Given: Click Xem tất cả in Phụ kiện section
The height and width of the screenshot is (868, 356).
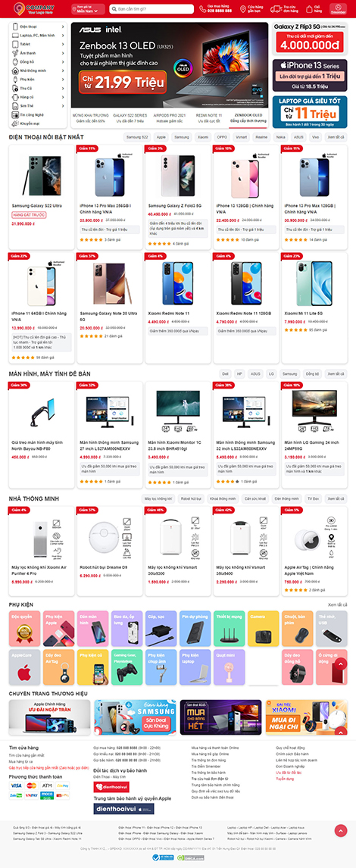Looking at the screenshot, I should [x=337, y=604].
